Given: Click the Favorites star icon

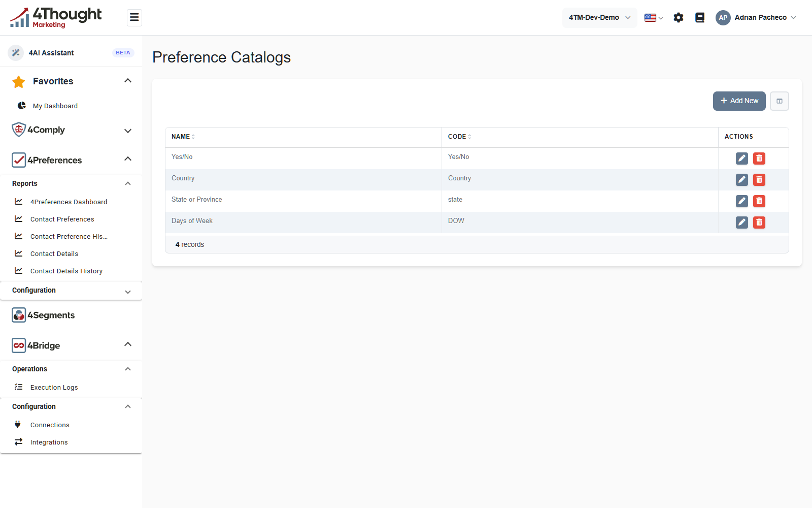Looking at the screenshot, I should 19,81.
